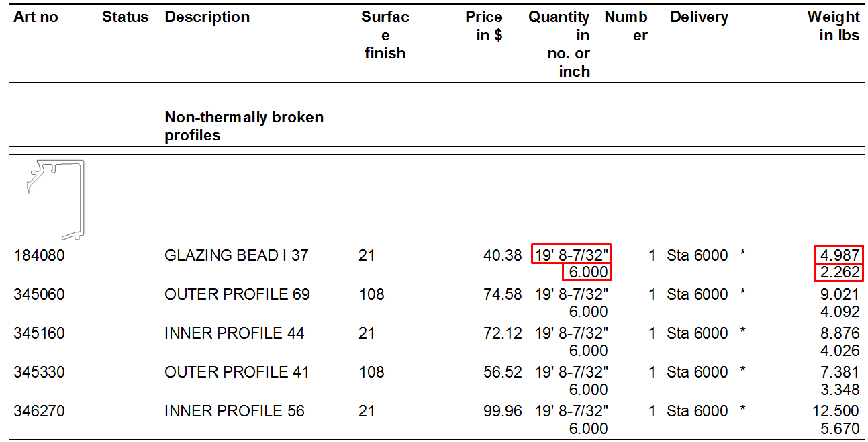Click the Description column header
The image size is (868, 442).
(x=207, y=17)
